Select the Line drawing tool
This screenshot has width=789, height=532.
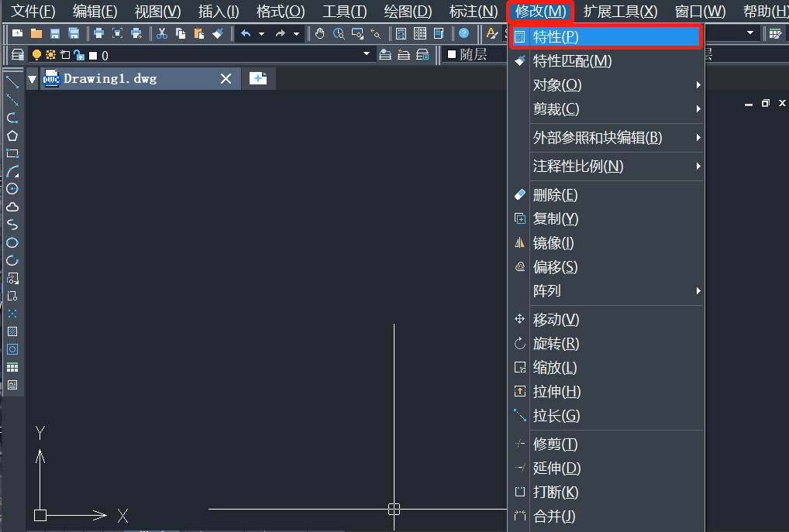pyautogui.click(x=12, y=82)
